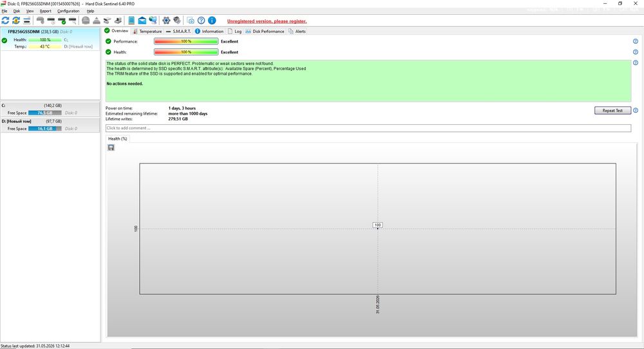Switch to the Alerts tab
This screenshot has width=644, height=349.
pos(297,31)
